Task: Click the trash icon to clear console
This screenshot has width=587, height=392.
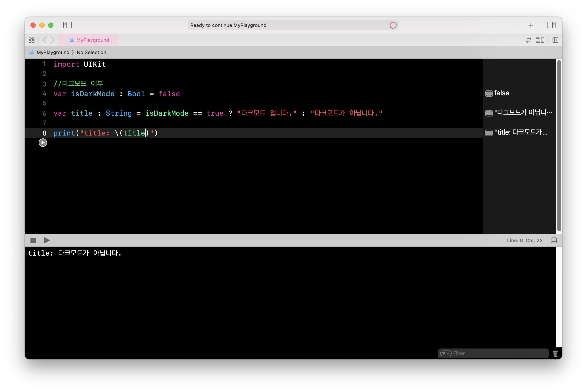Action: pyautogui.click(x=555, y=354)
